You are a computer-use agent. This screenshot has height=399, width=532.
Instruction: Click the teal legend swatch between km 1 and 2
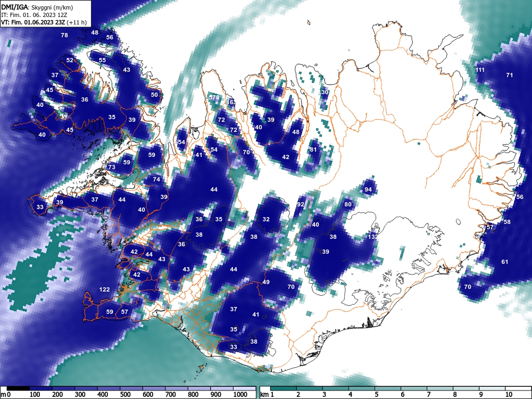284,388
